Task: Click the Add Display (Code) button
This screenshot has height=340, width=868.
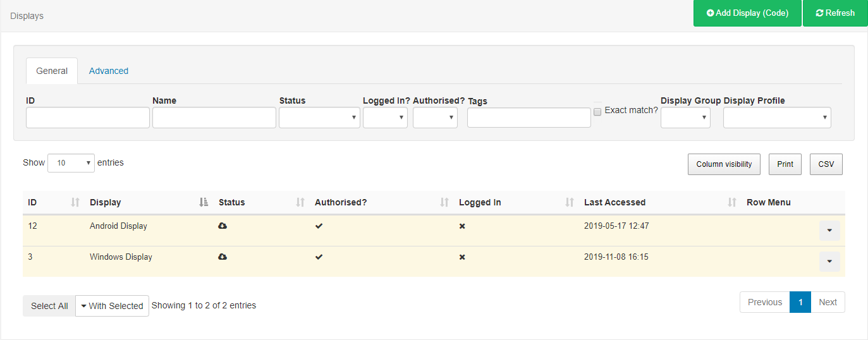Action: point(747,13)
